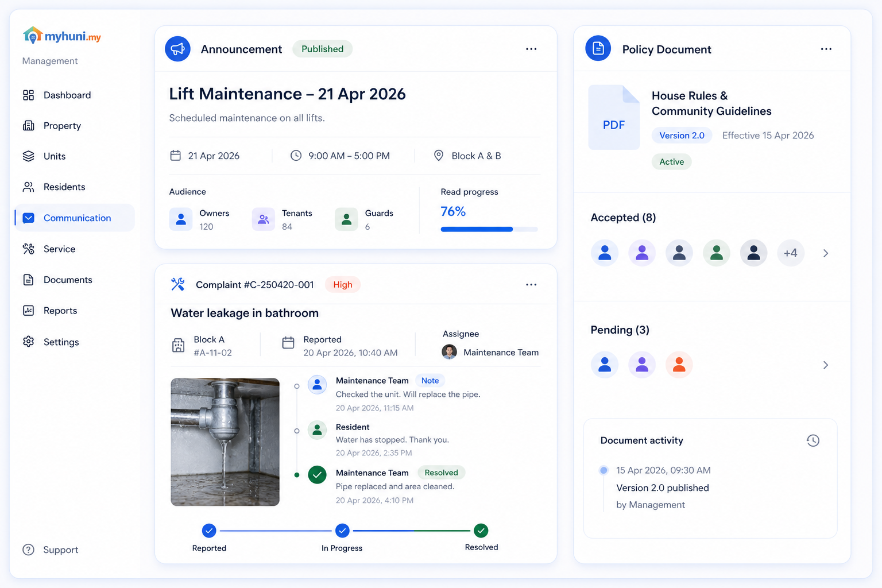882x588 pixels.
Task: Click the In Progress step marker
Action: (342, 531)
